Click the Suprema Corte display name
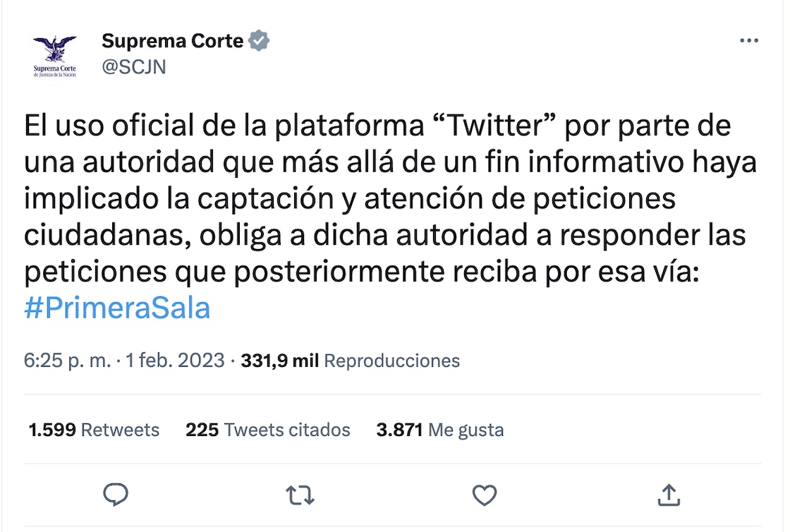This screenshot has height=532, width=790. point(172,41)
